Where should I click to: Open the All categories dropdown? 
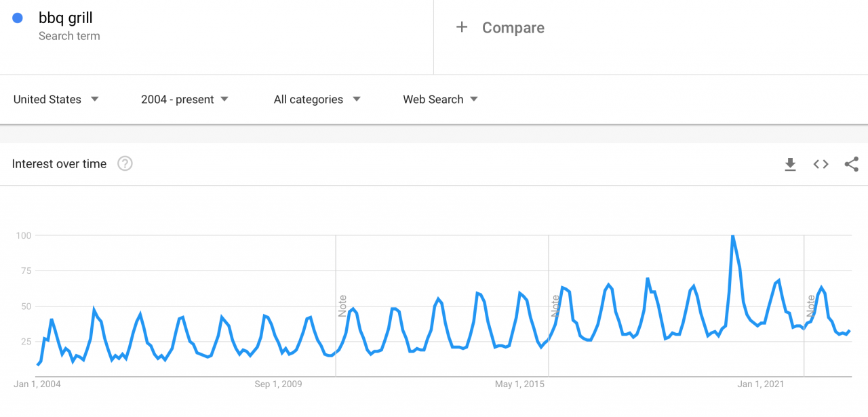click(x=316, y=99)
